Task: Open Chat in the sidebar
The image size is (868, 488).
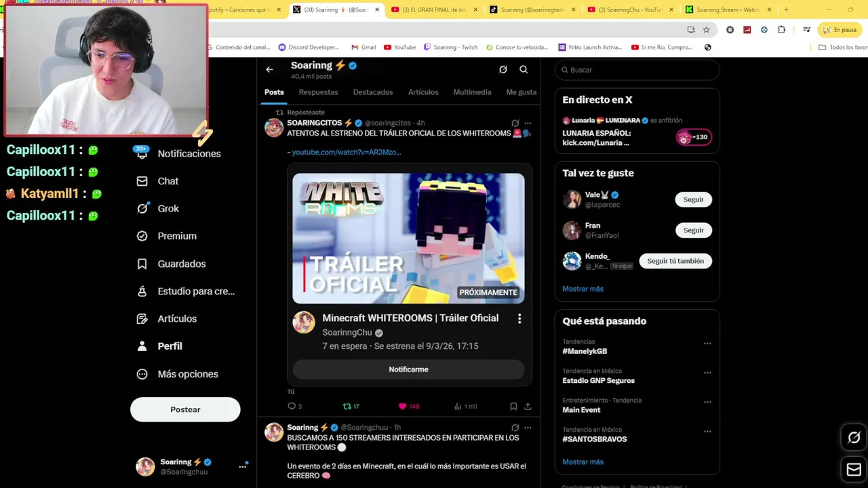Action: pyautogui.click(x=158, y=181)
